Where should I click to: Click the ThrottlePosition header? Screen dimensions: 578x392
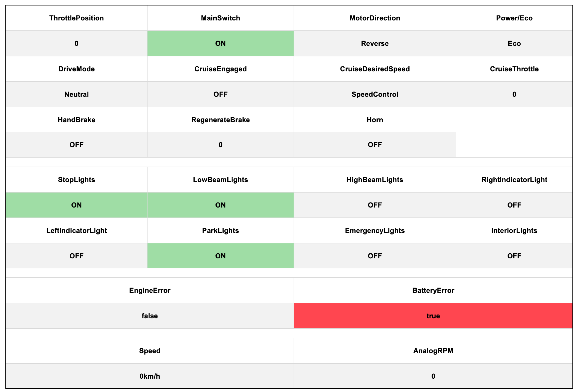(x=76, y=18)
